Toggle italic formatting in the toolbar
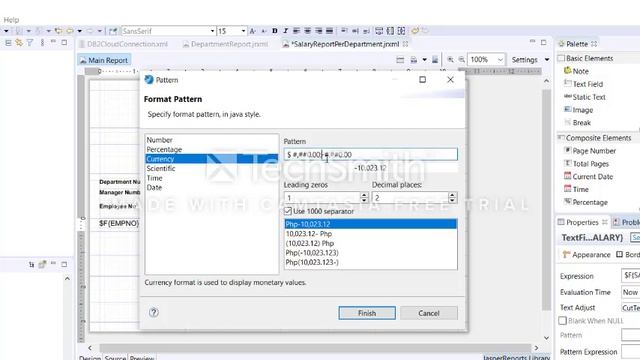 285,31
